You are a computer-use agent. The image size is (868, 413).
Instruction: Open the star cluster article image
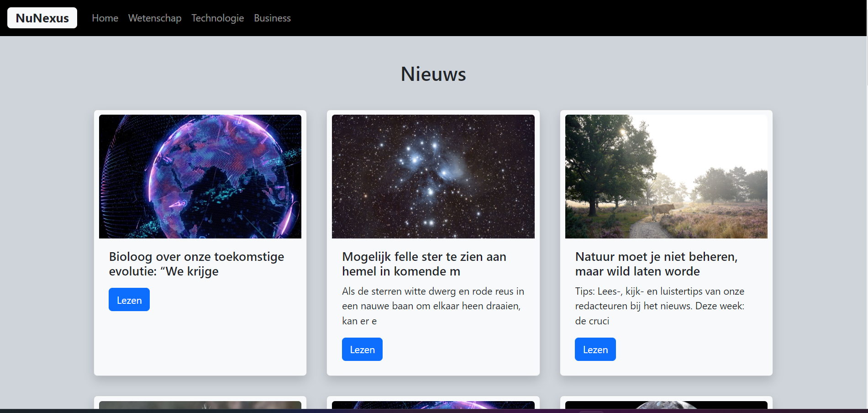tap(433, 176)
